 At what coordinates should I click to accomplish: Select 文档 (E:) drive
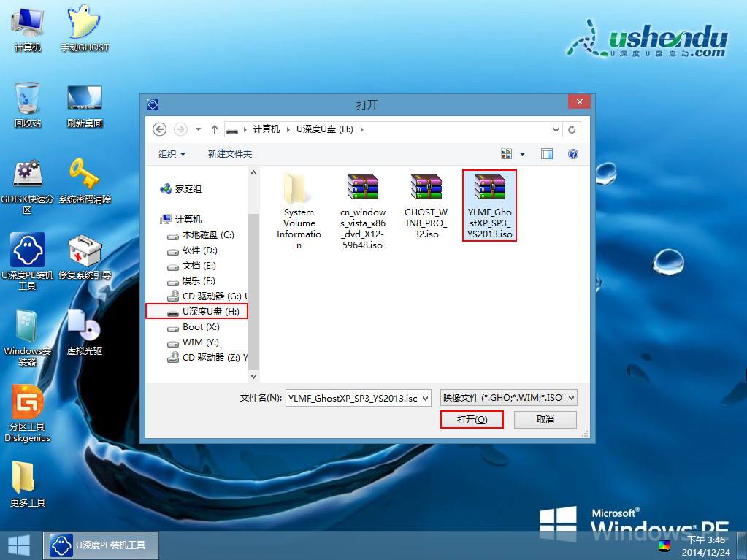(x=191, y=265)
